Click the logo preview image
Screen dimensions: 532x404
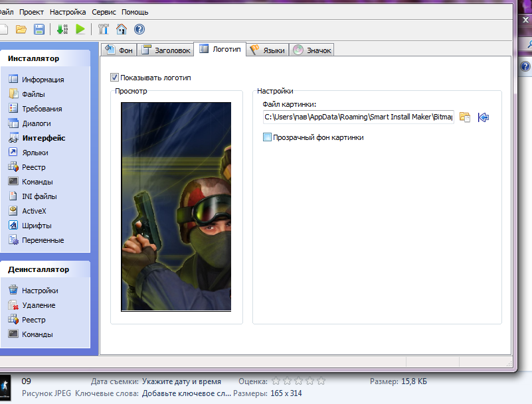(176, 206)
